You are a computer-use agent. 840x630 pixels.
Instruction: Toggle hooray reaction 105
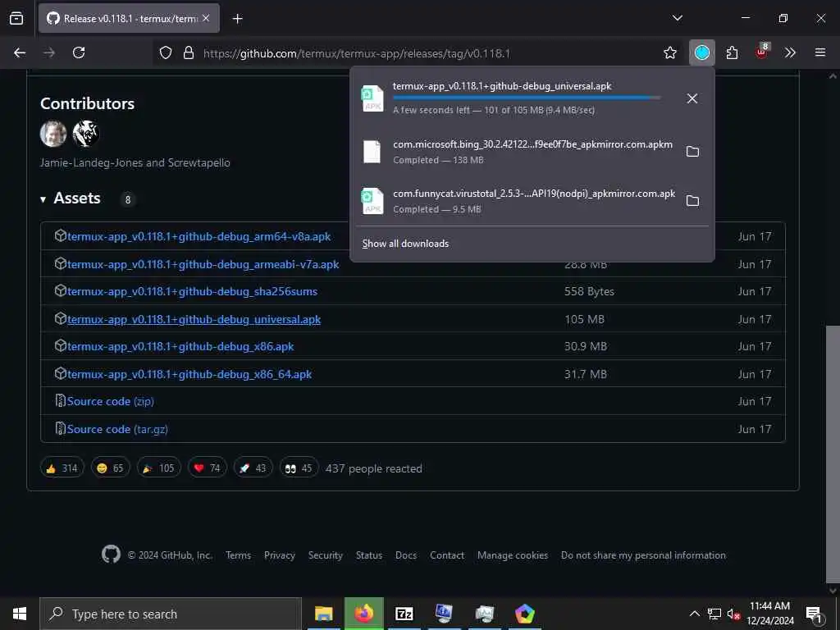click(x=158, y=468)
